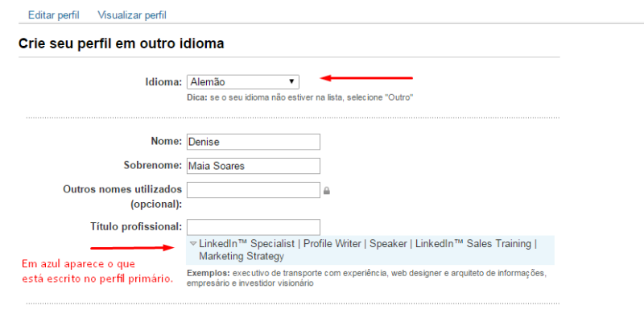Screen dimensions: 644x314
Task: Click the red arrow pointing at Alemão dropdown
Action: point(366,77)
